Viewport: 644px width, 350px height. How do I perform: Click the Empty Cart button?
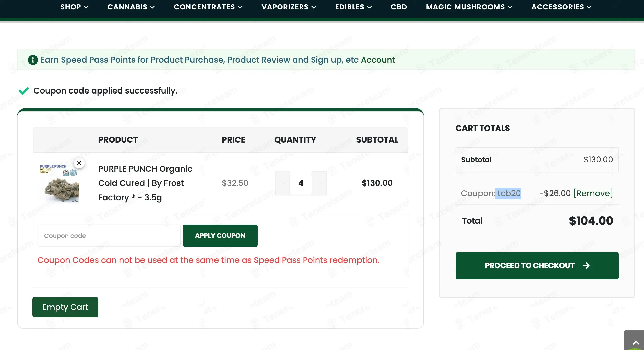(65, 307)
